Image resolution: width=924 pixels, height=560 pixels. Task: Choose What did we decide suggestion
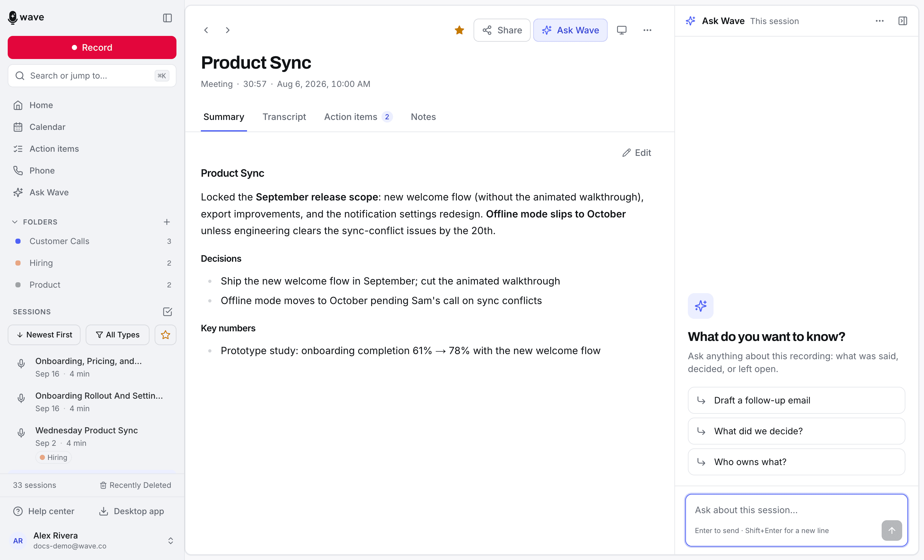coord(796,431)
